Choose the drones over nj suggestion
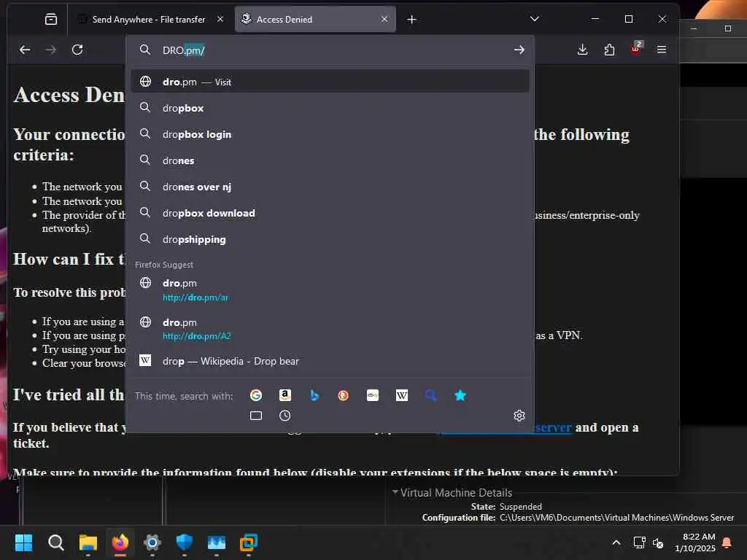747x560 pixels. coord(330,187)
